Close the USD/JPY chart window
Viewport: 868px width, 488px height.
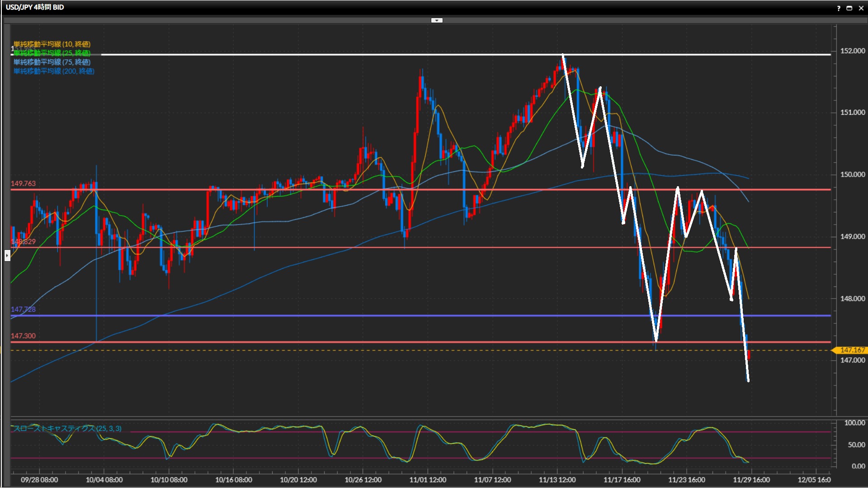coord(861,8)
